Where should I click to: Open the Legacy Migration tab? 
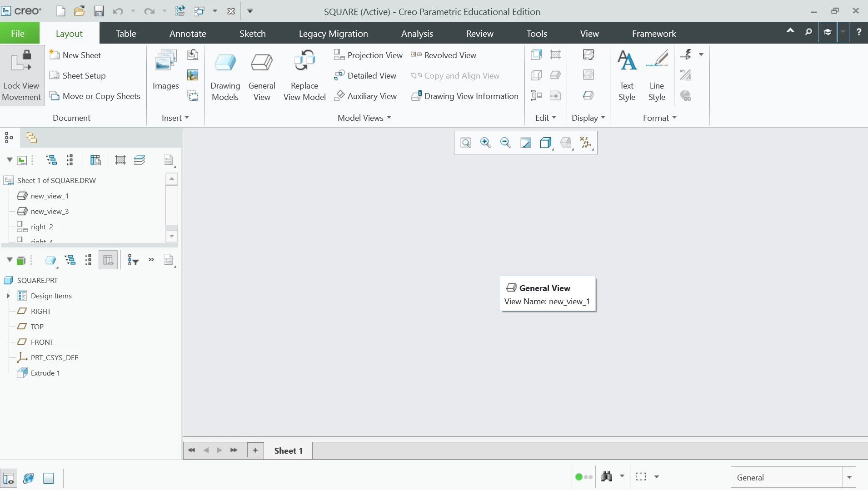(x=334, y=33)
